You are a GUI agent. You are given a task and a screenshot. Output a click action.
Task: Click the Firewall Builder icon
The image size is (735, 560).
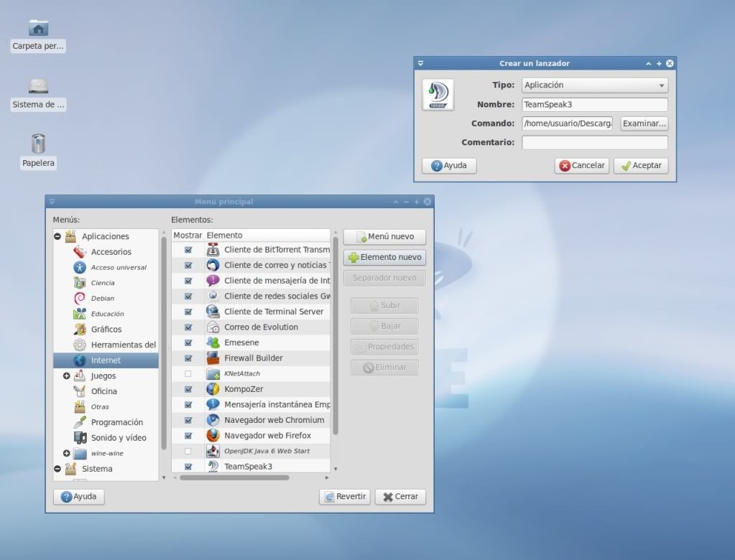(213, 358)
